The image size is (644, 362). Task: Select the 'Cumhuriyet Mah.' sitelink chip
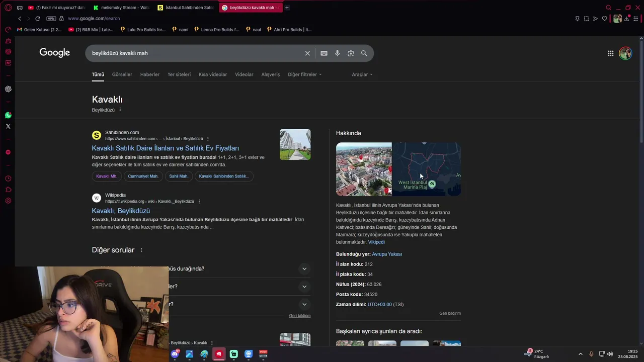click(x=143, y=176)
